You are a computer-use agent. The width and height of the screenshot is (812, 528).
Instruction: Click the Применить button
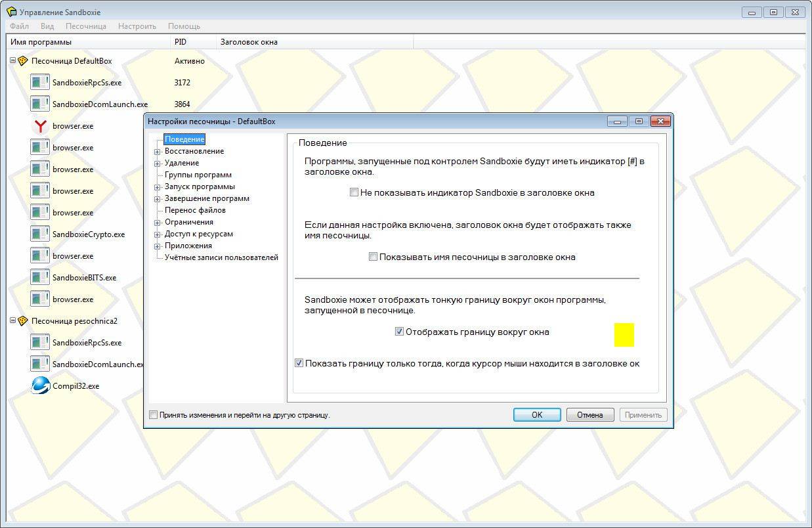[643, 415]
